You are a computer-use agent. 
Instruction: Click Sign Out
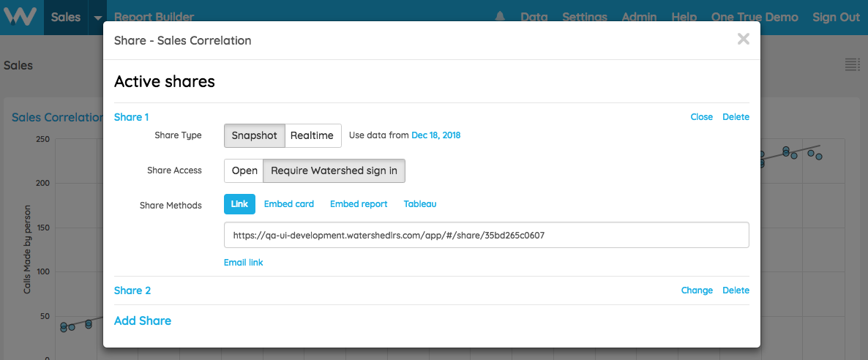pos(836,17)
